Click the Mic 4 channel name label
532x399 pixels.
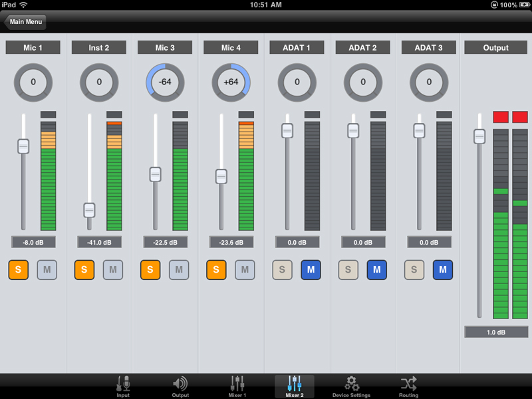coord(231,47)
